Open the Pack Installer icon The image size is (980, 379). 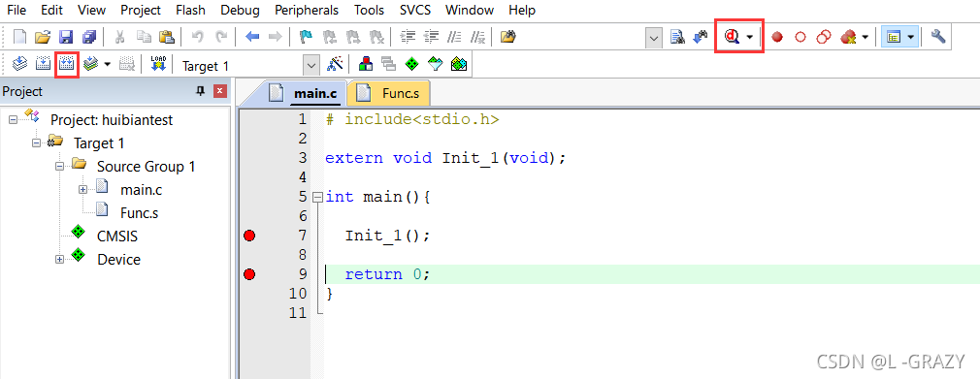459,64
